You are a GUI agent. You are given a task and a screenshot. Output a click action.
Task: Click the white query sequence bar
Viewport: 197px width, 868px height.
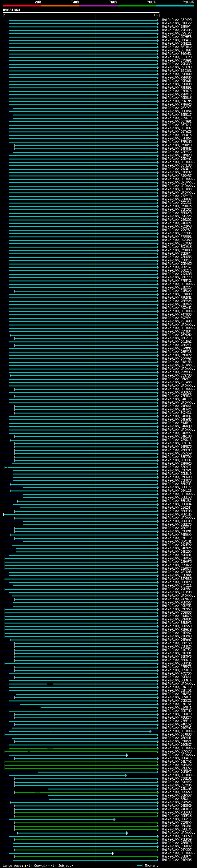(x=81, y=13)
